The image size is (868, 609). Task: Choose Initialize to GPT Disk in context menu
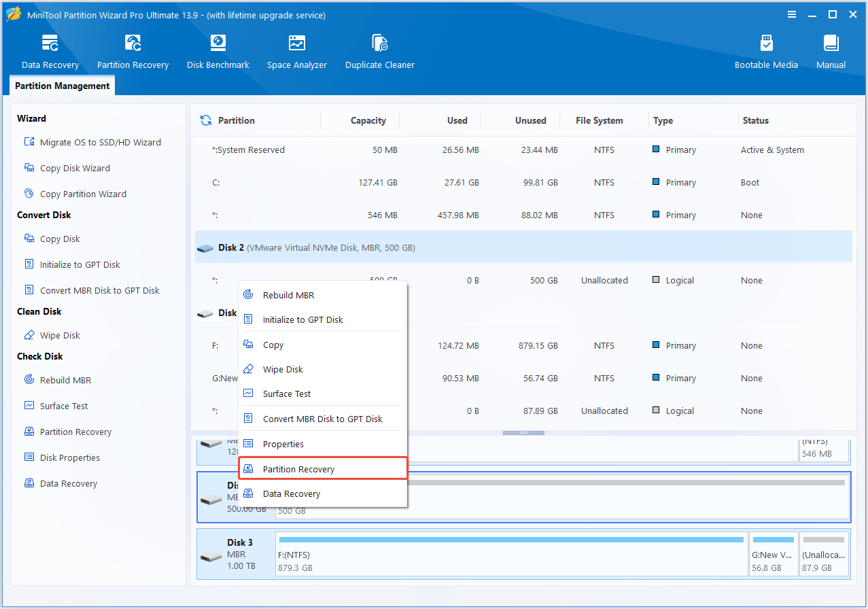(x=323, y=319)
